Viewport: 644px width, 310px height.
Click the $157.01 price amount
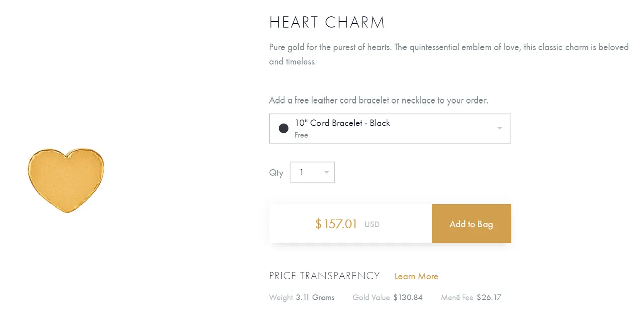(x=336, y=224)
